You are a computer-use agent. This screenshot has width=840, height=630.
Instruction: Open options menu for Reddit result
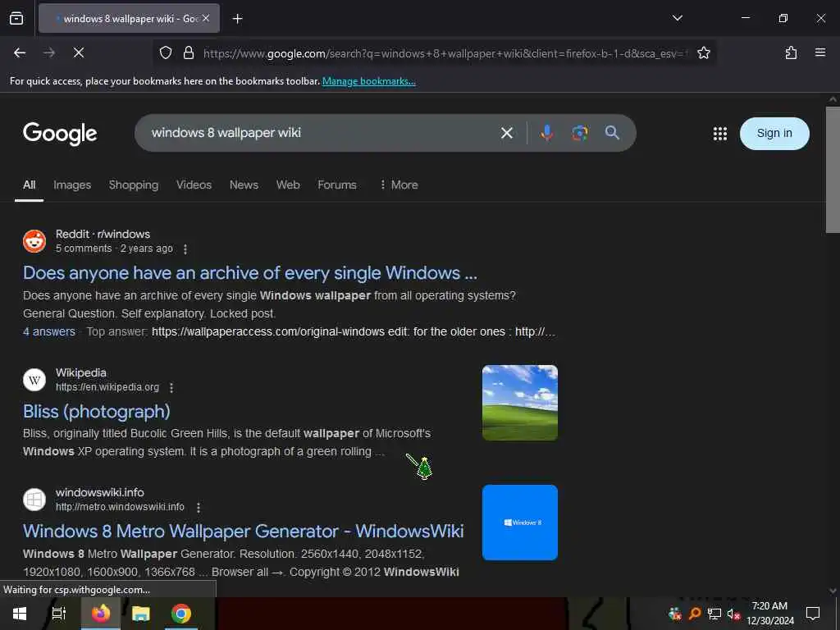(x=185, y=249)
